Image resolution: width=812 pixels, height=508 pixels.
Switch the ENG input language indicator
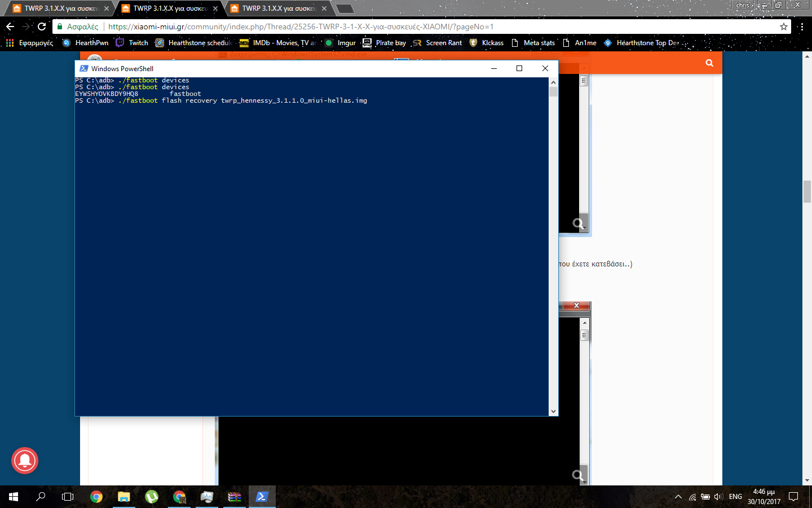[735, 497]
